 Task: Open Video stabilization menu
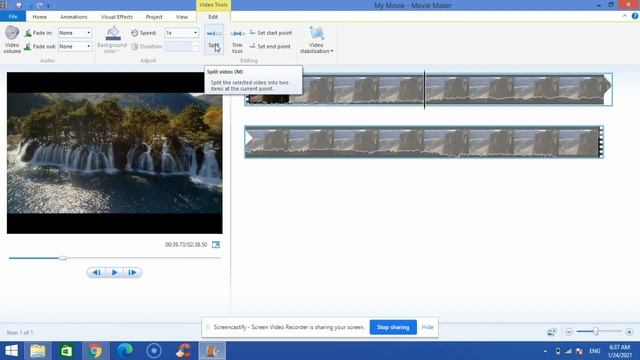(x=316, y=40)
